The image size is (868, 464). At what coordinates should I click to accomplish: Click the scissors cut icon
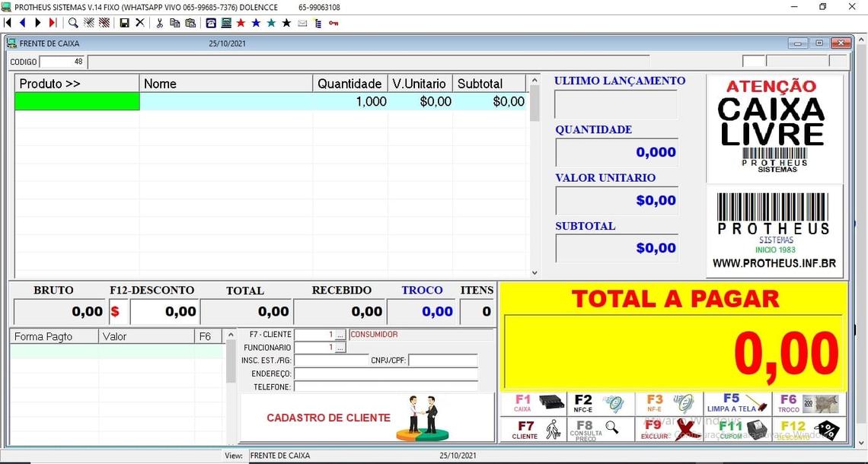159,23
